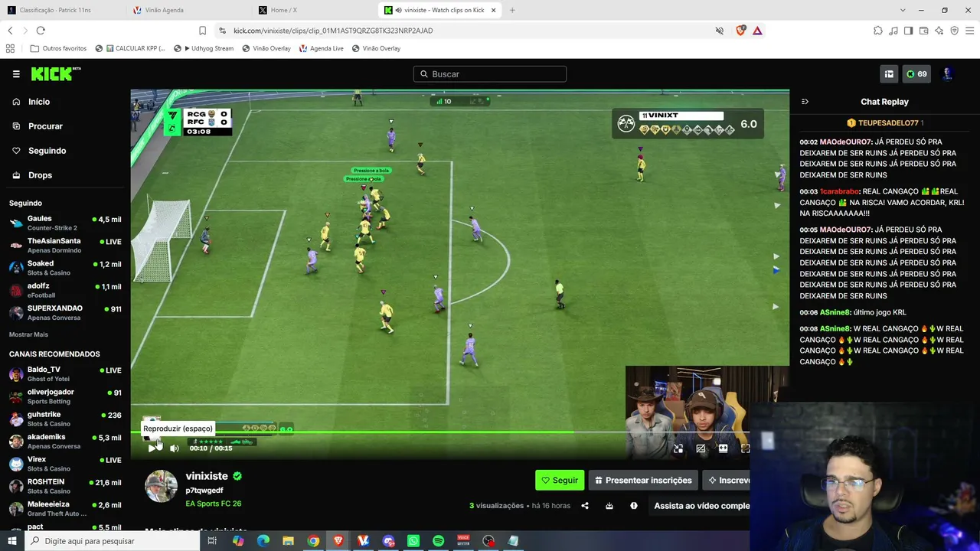The height and width of the screenshot is (551, 980).
Task: Open the Udhyog Stream bookmark
Action: tap(204, 48)
